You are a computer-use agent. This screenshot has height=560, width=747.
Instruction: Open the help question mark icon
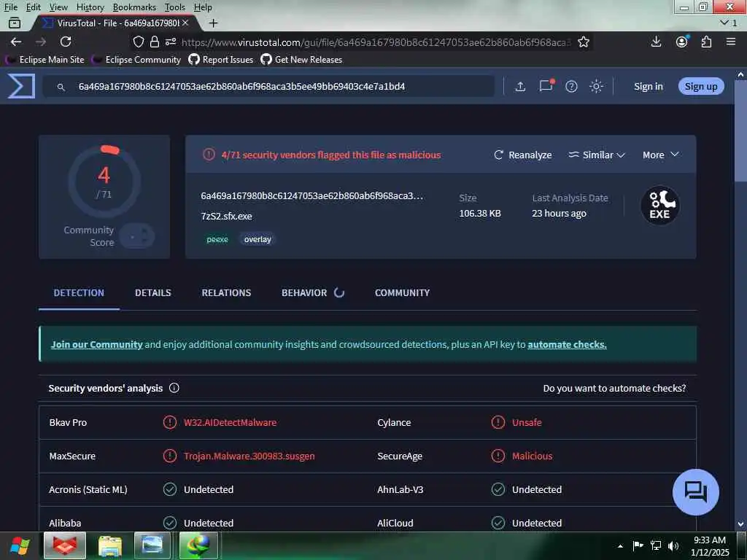click(571, 86)
